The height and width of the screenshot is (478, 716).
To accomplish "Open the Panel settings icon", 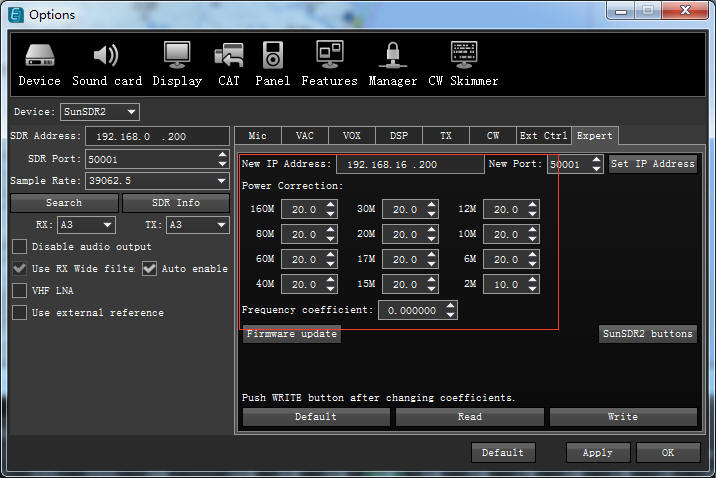I will click(x=273, y=64).
